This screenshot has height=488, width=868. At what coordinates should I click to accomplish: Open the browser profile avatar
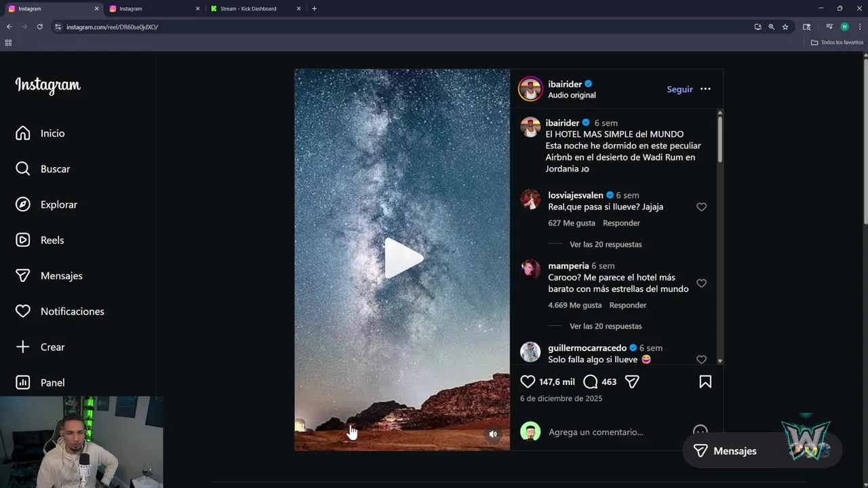844,27
